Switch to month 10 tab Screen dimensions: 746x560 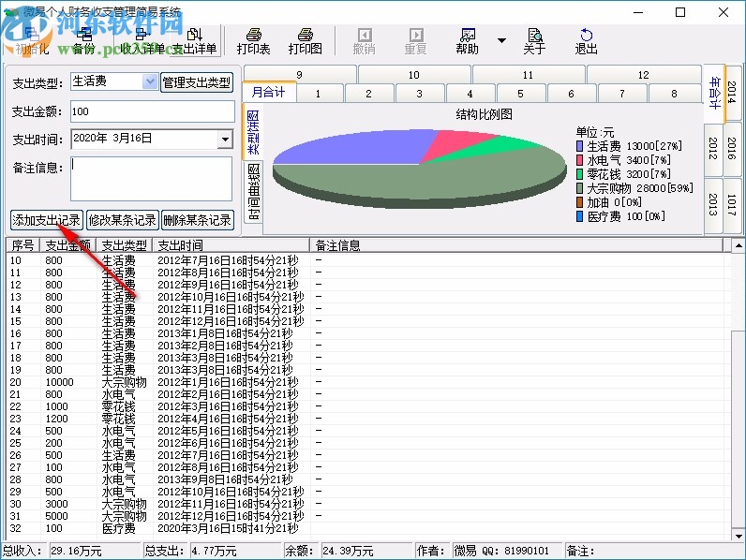click(414, 75)
